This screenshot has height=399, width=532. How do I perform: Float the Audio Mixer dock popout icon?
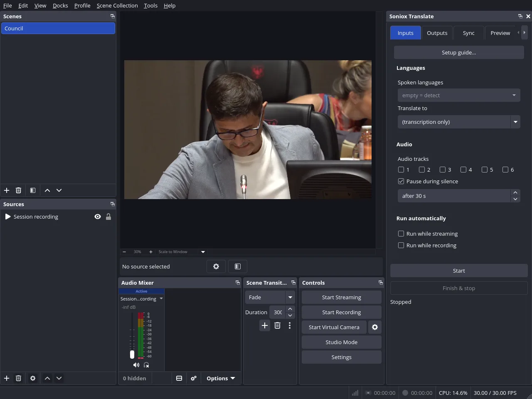(238, 283)
